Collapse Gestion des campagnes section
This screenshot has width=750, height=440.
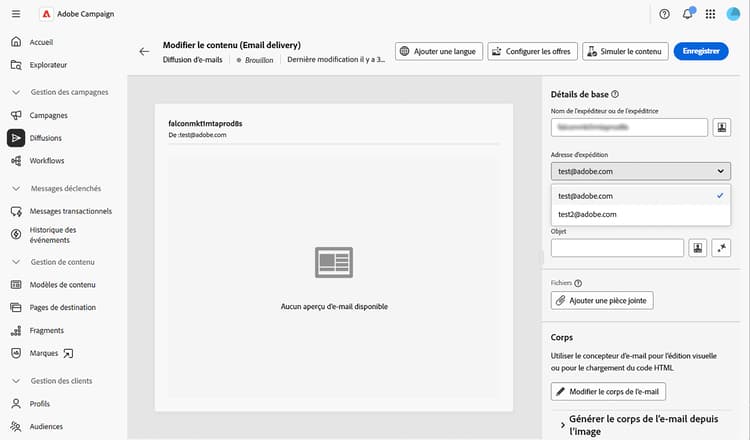(x=16, y=92)
